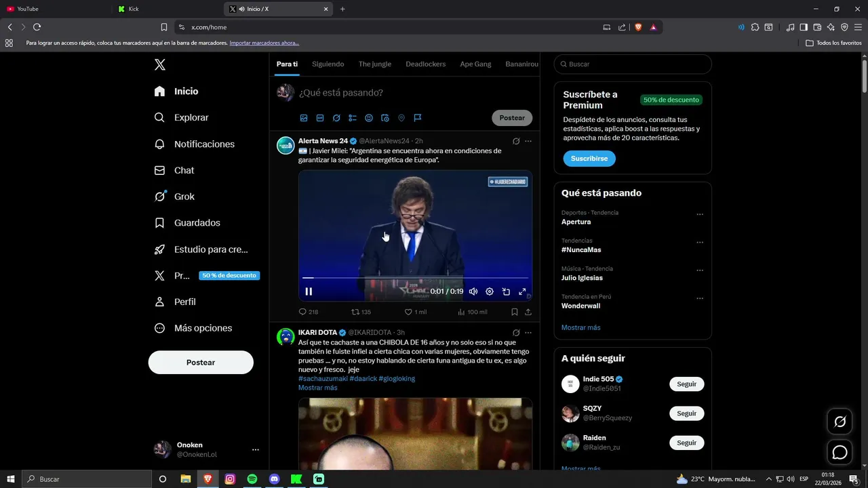The image size is (868, 488).
Task: Click the Grok explain icon on the Alerta News 24 post
Action: click(x=516, y=141)
